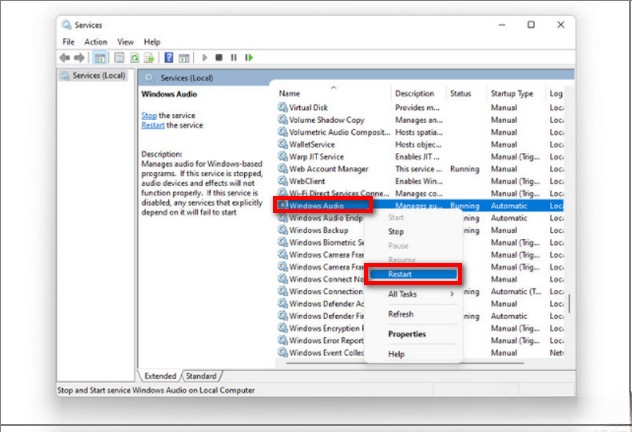Click the horizontal scrollbar of service list
Screen dimensions: 632x432
point(405,363)
